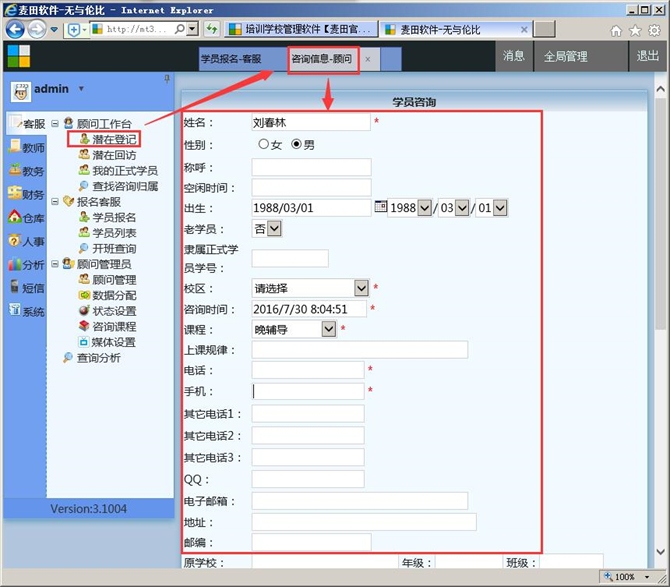This screenshot has height=587, width=670.
Task: Collapse the 顾问管理员 tree node
Action: pos(55,264)
